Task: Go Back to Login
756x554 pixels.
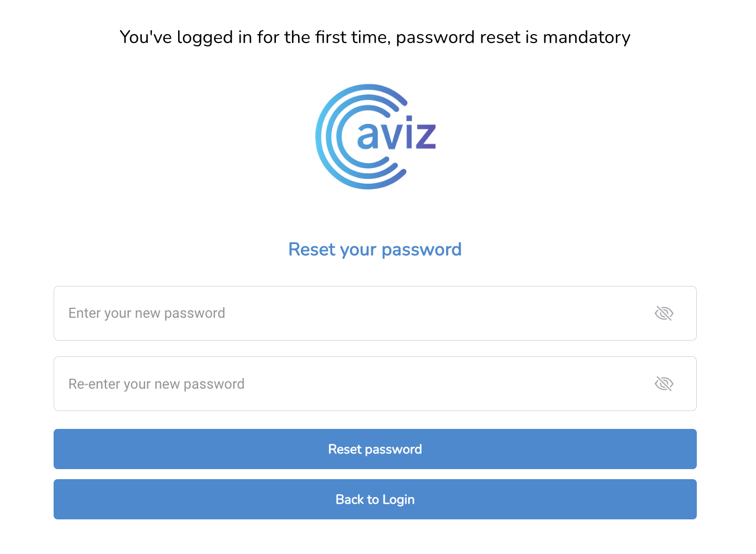Action: point(375,499)
